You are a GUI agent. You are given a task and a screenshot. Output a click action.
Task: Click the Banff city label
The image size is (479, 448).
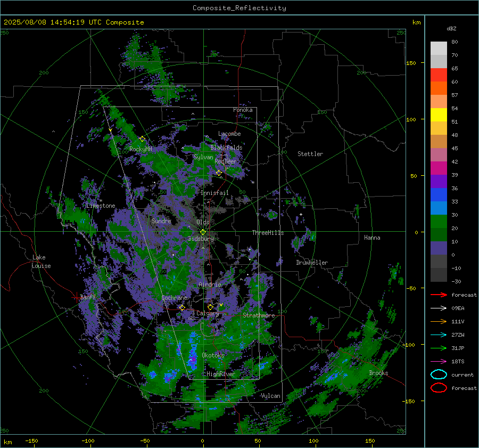coord(88,297)
